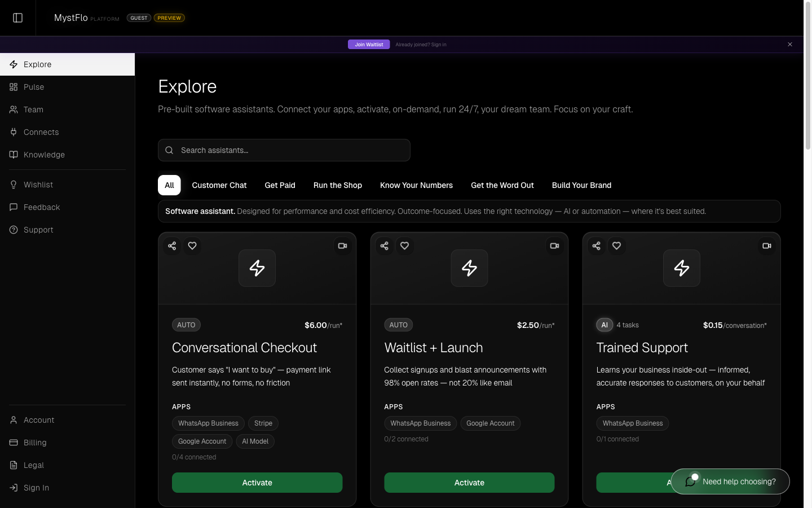Screen dimensions: 812x508
Task: Click the sidebar collapse icon top left
Action: click(17, 17)
